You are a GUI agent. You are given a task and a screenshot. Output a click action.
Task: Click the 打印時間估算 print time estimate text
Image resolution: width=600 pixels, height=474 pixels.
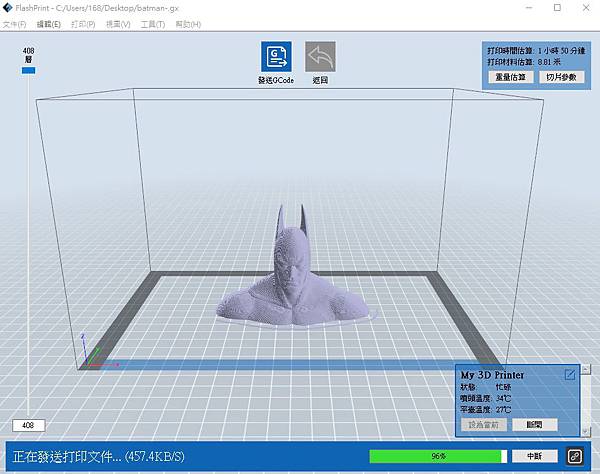[x=536, y=51]
